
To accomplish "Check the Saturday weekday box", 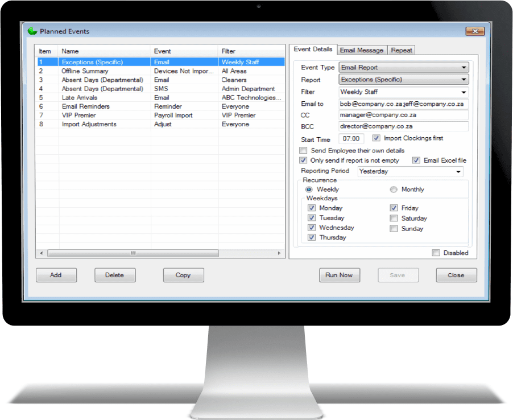I will pos(394,219).
